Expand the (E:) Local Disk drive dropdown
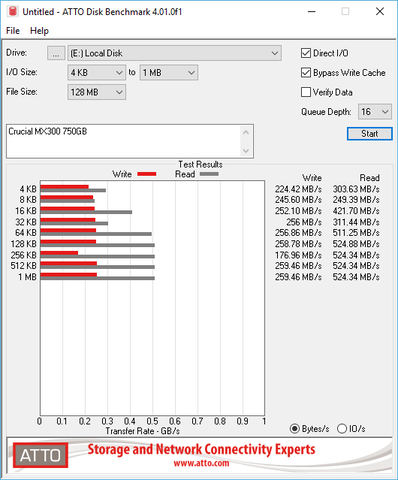398x480 pixels. point(174,53)
